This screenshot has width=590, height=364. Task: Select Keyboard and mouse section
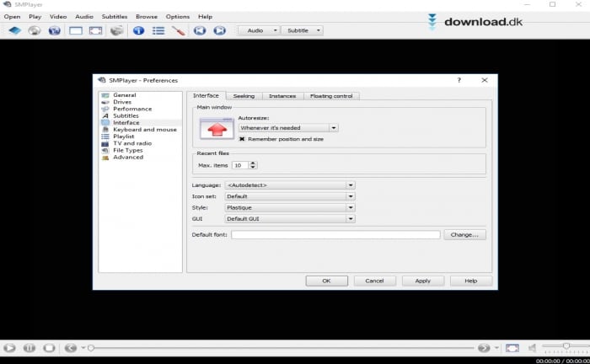pyautogui.click(x=145, y=130)
